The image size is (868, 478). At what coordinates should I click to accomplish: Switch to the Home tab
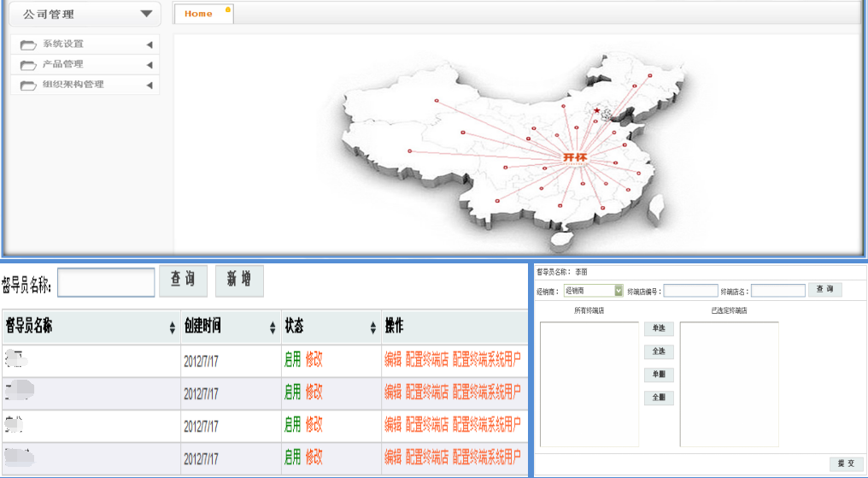pyautogui.click(x=199, y=14)
